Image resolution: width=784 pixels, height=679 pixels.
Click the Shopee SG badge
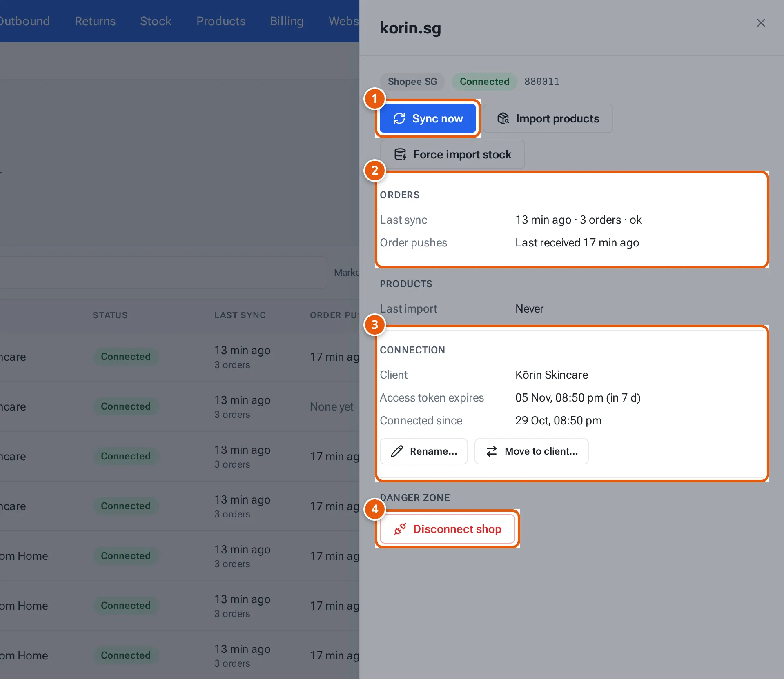[412, 82]
